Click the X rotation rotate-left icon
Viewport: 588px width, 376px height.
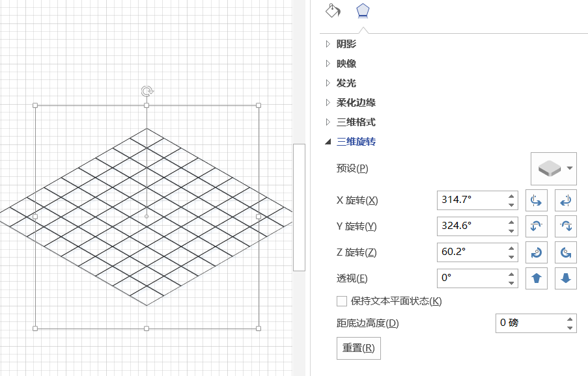[x=536, y=200]
